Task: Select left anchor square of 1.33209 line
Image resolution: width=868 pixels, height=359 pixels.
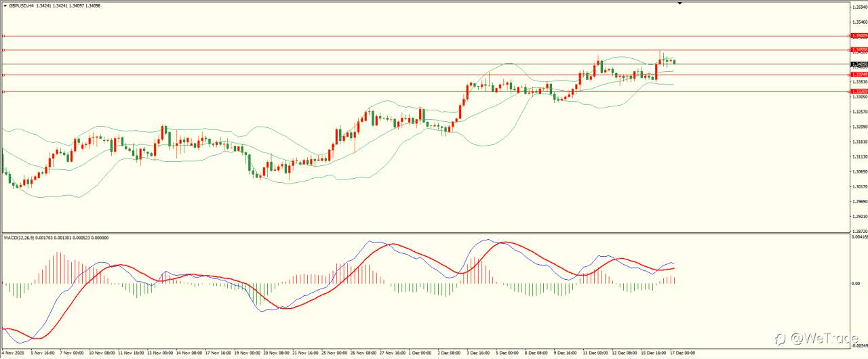Action: pyautogui.click(x=3, y=91)
